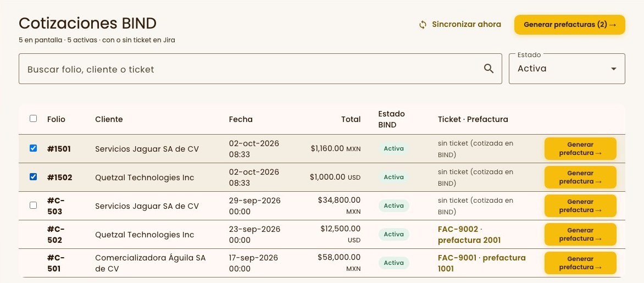Generate prefactura for the #1501 row
Screen dimensions: 644x283
[580, 149]
